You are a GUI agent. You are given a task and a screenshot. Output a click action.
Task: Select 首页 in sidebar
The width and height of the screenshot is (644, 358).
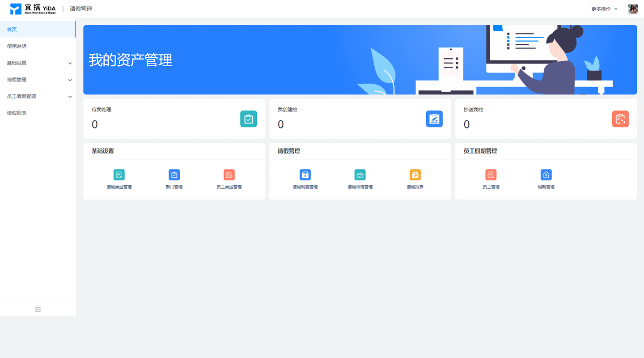pyautogui.click(x=38, y=30)
